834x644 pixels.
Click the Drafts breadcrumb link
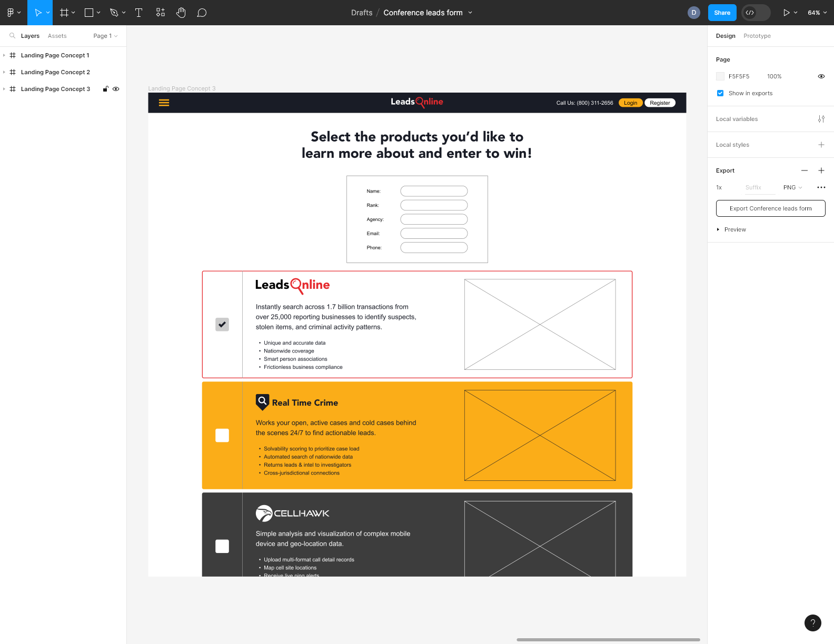362,13
